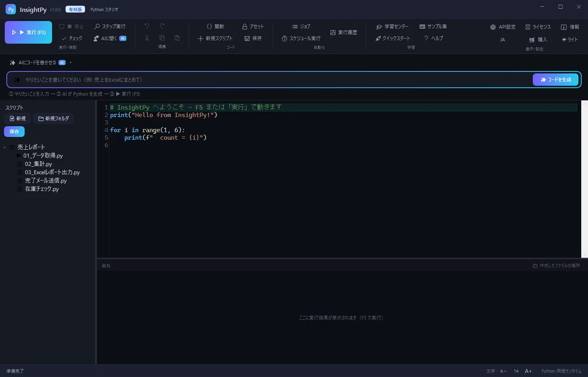Increase font size with A+
Viewport: 588px width, 377px height.
pos(528,371)
